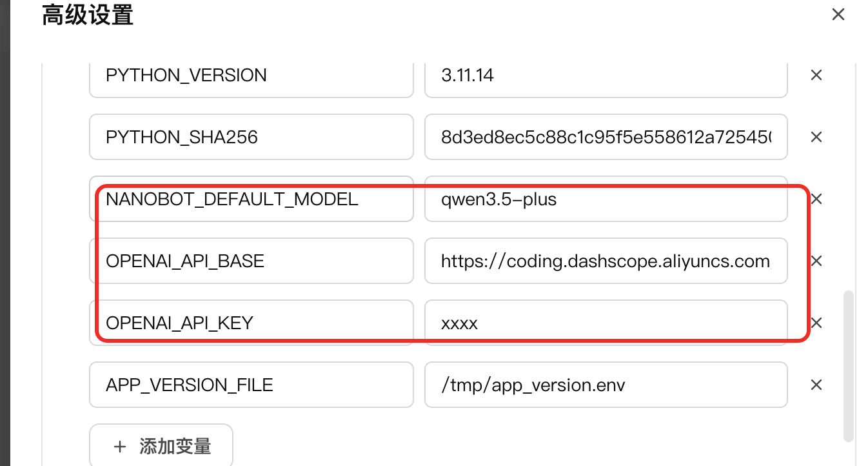Viewport: 868px width, 466px height.
Task: Edit the OPENAI_API_KEY name field
Action: click(x=251, y=323)
